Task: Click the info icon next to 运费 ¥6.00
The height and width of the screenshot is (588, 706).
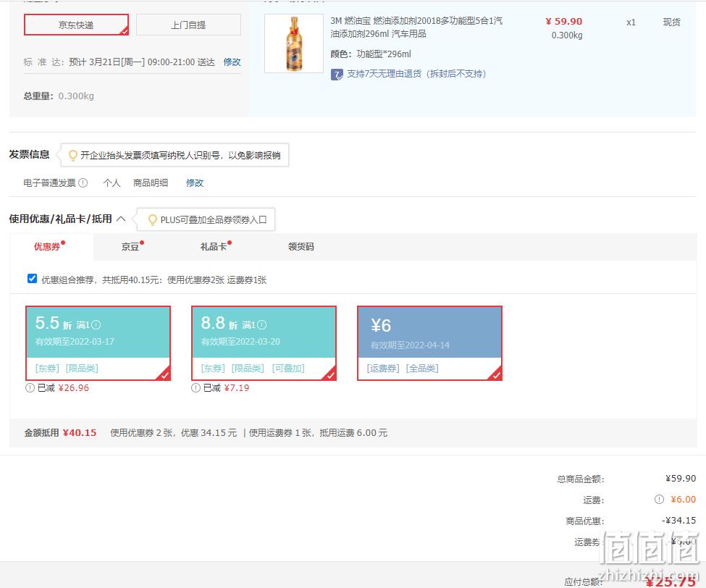Action: (x=659, y=500)
